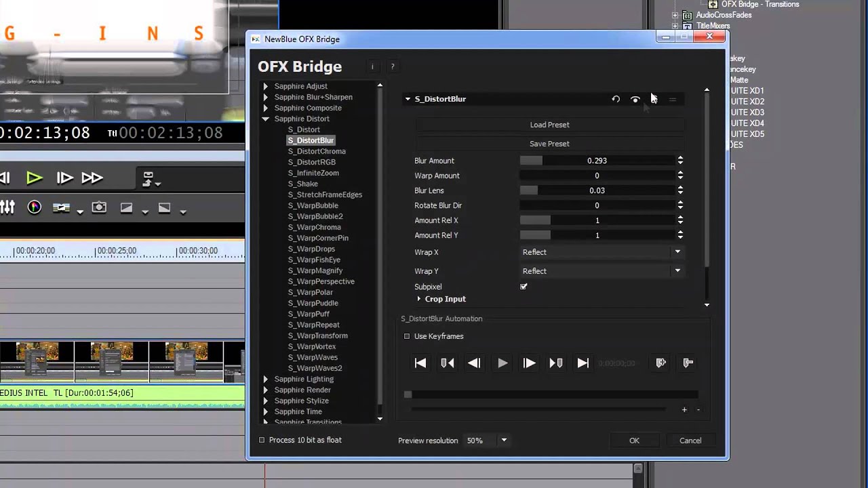The width and height of the screenshot is (868, 488).
Task: Open the vectorscope color wheel icon in EDIUS
Action: [34, 207]
